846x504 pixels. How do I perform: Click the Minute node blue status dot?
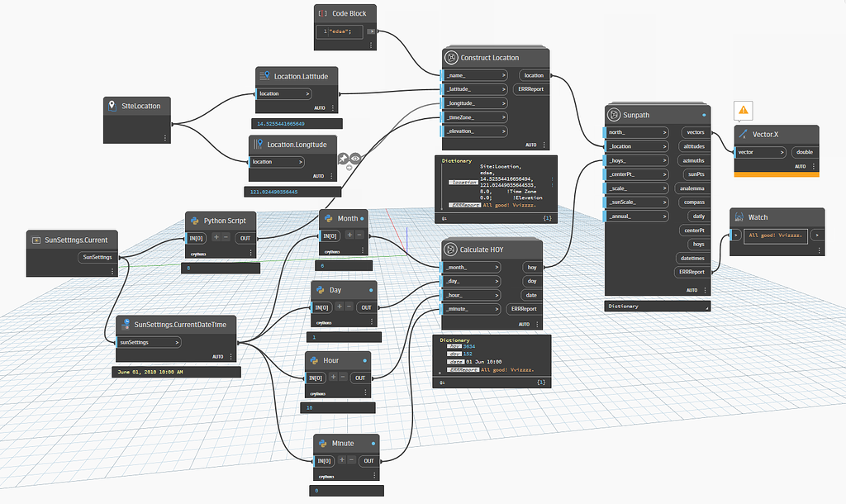point(373,443)
